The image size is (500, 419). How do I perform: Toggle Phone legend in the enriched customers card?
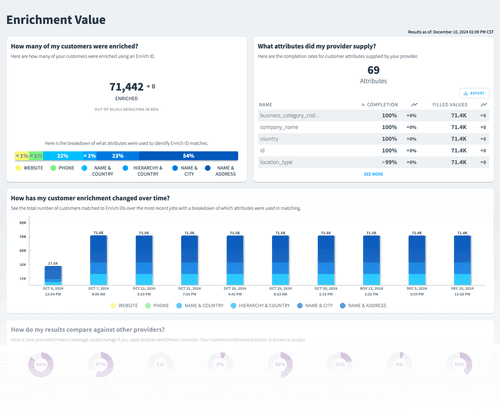pyautogui.click(x=62, y=168)
